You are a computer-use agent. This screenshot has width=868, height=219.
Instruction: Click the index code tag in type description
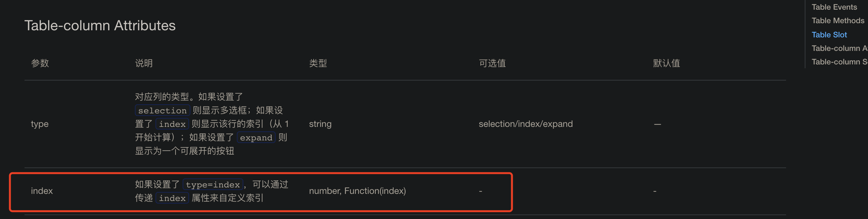172,124
